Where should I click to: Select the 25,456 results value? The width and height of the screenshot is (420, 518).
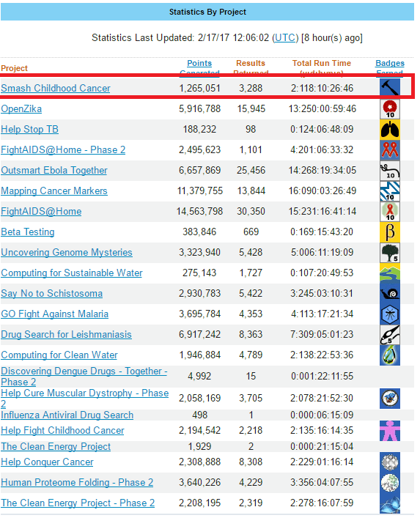(x=251, y=170)
